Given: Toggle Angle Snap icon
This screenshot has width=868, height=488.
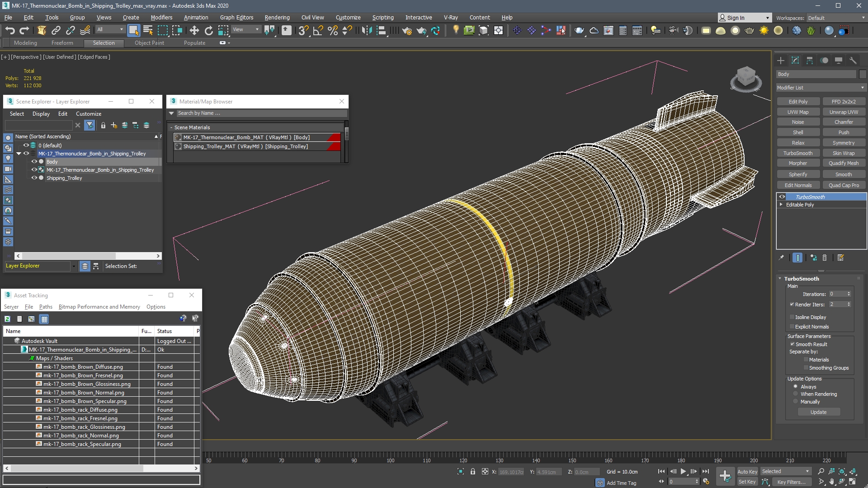Looking at the screenshot, I should [318, 30].
